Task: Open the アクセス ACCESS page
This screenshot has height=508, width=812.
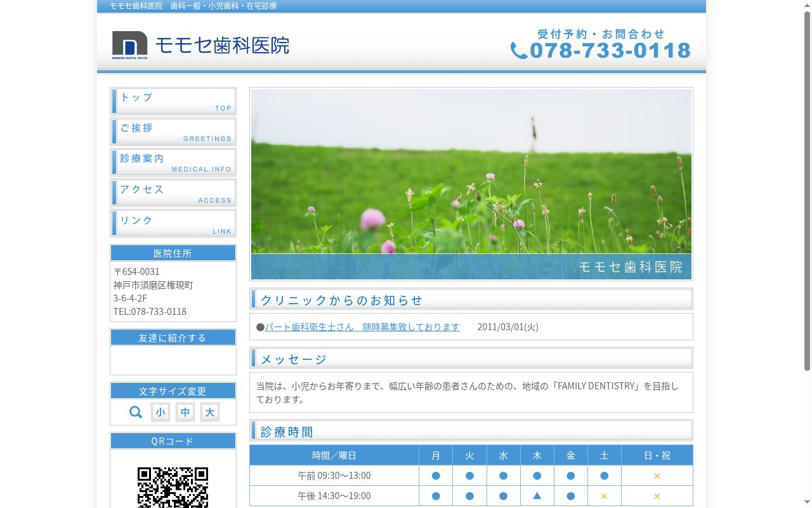Action: coord(173,193)
